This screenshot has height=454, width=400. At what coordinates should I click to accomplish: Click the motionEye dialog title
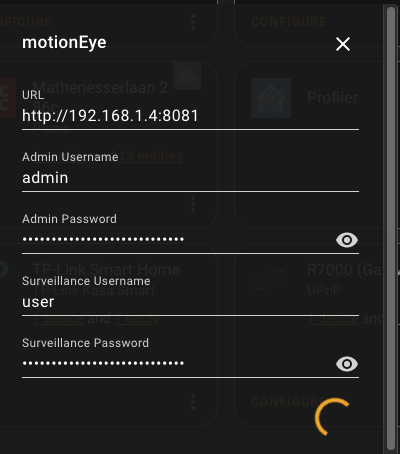64,43
